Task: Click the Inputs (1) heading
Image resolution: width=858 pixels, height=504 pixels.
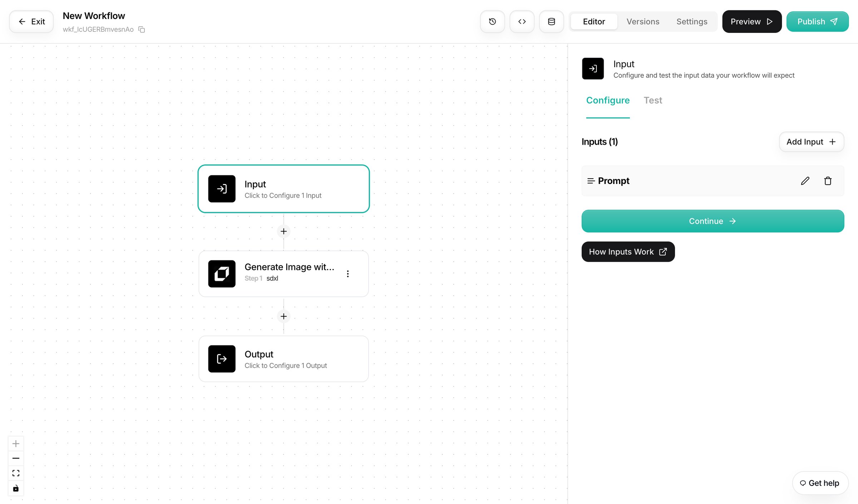Action: 600,142
